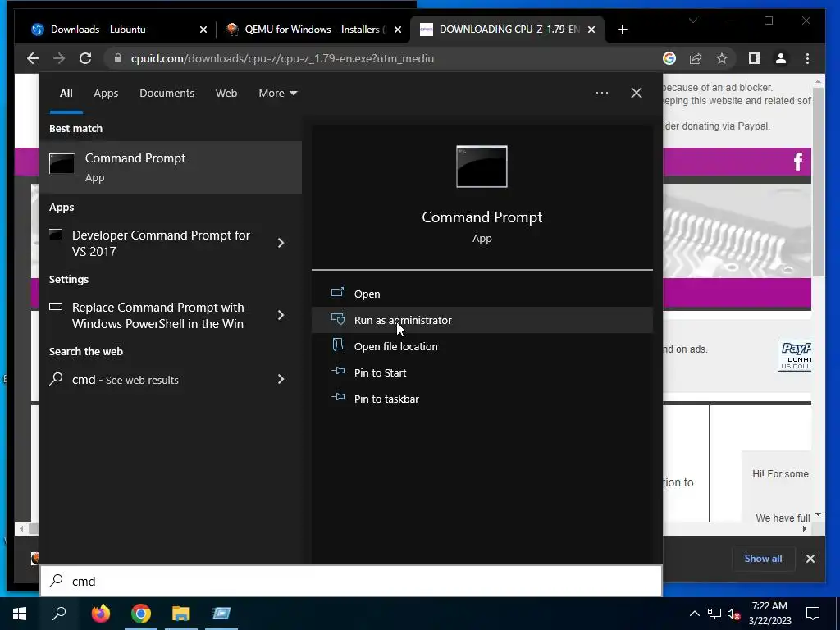Click Run as administrator option
The image size is (840, 630).
click(x=482, y=320)
